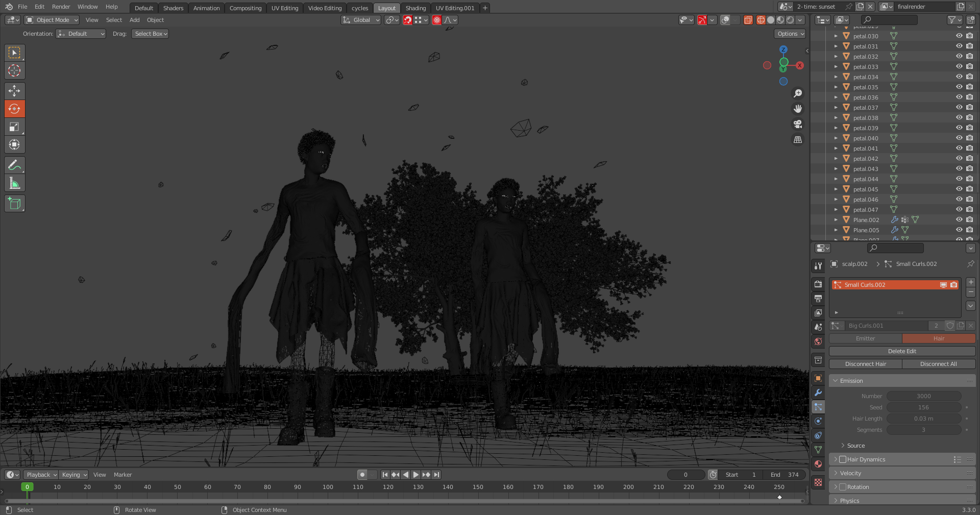
Task: Expand petal.040 in the outliner
Action: [836, 138]
